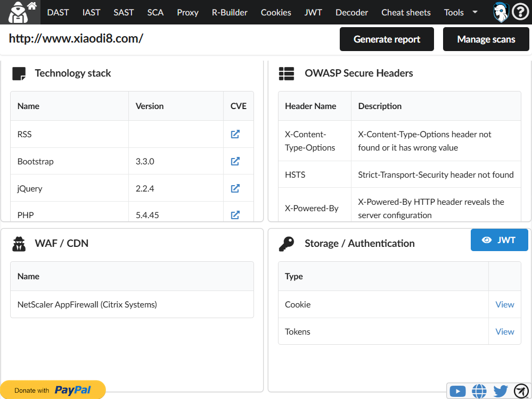Click the knight avatar icon
The image size is (532, 399).
click(x=501, y=12)
